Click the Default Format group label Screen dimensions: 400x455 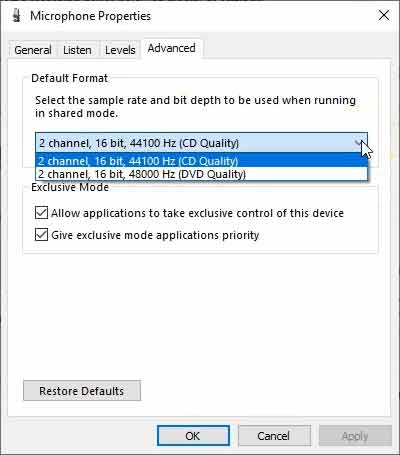(x=69, y=78)
